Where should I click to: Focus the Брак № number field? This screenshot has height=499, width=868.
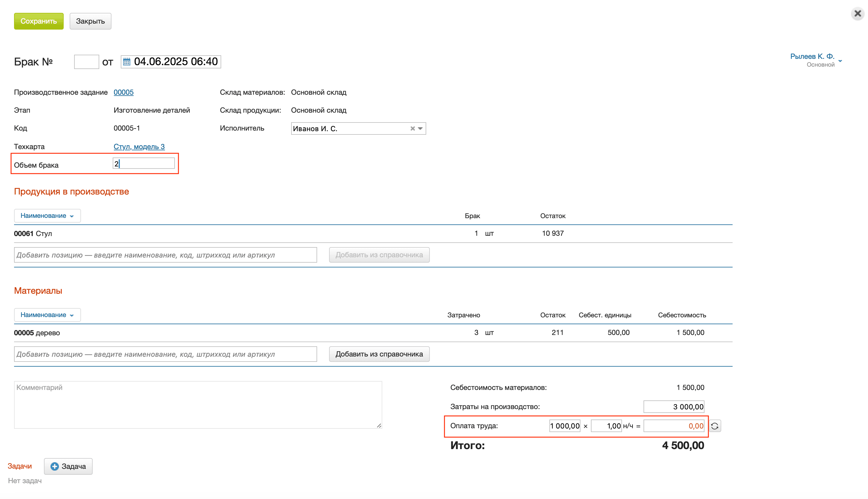coord(86,62)
